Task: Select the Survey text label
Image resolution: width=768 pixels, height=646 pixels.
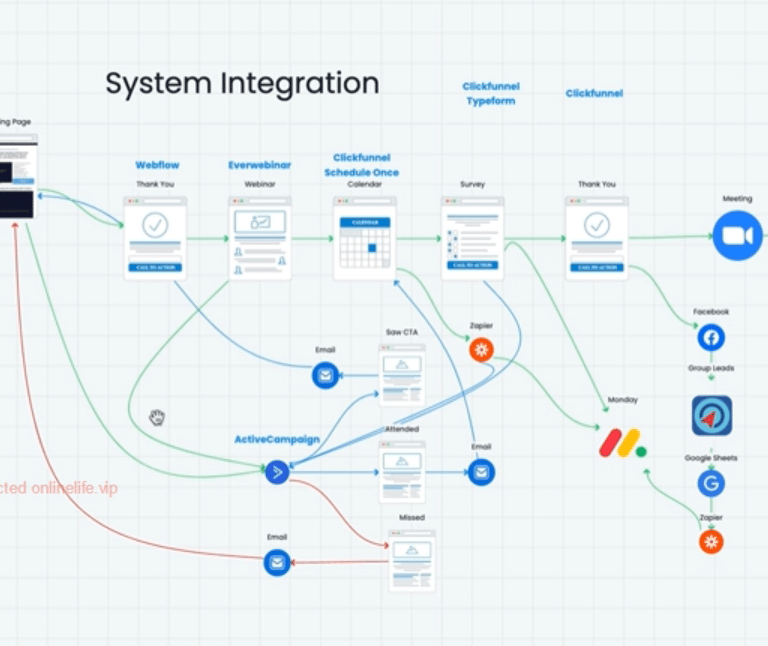Action: pos(473,184)
